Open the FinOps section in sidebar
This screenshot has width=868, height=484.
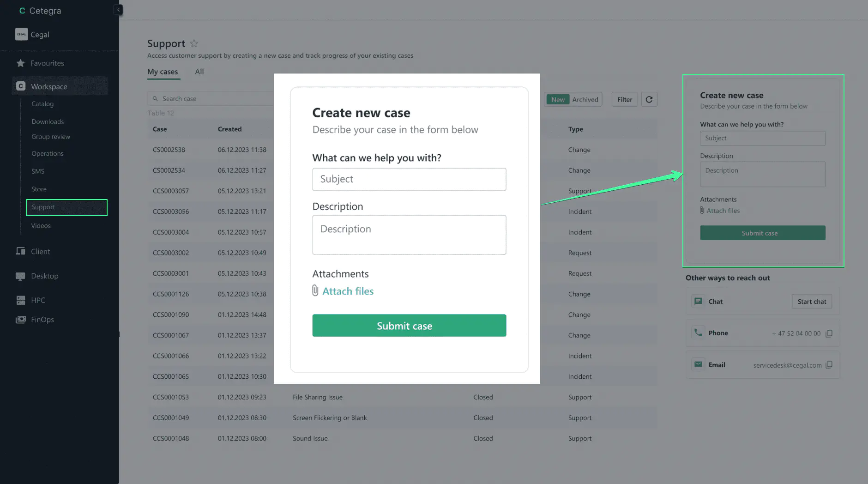[x=42, y=320]
